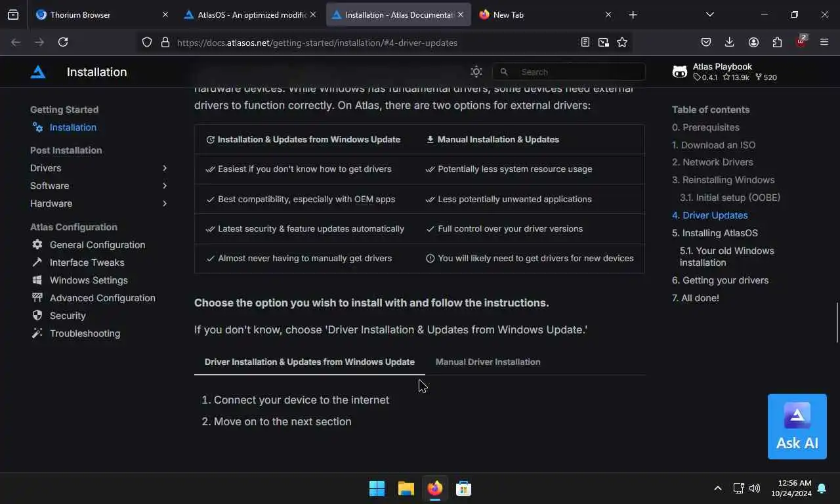
Task: Expand the Drivers sidebar section
Action: 98,168
